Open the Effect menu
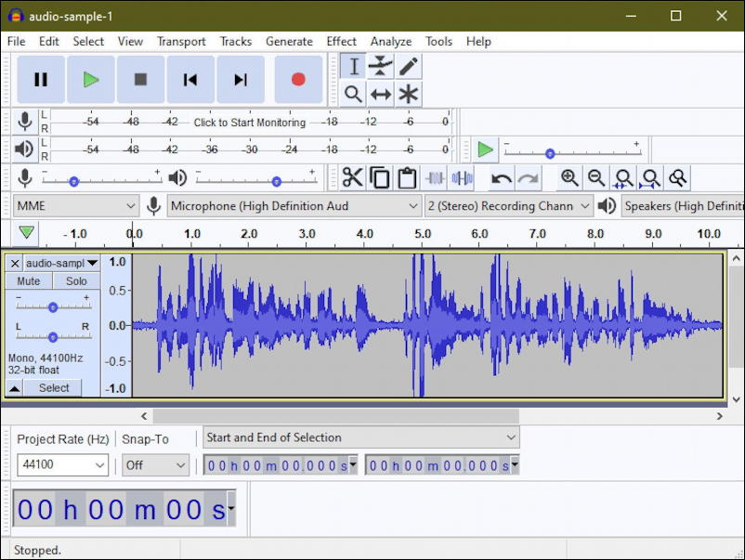This screenshot has height=560, width=745. (341, 41)
